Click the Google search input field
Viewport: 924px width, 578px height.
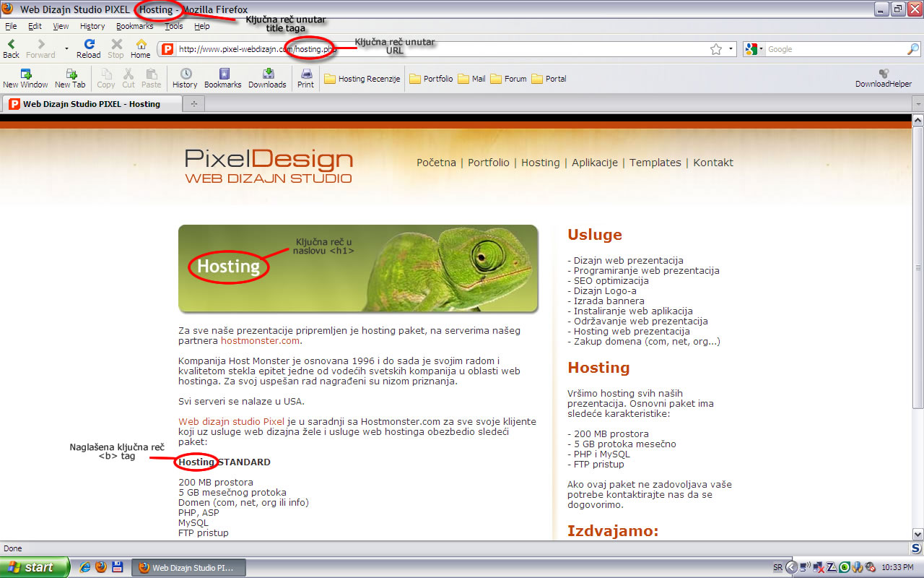tap(834, 49)
